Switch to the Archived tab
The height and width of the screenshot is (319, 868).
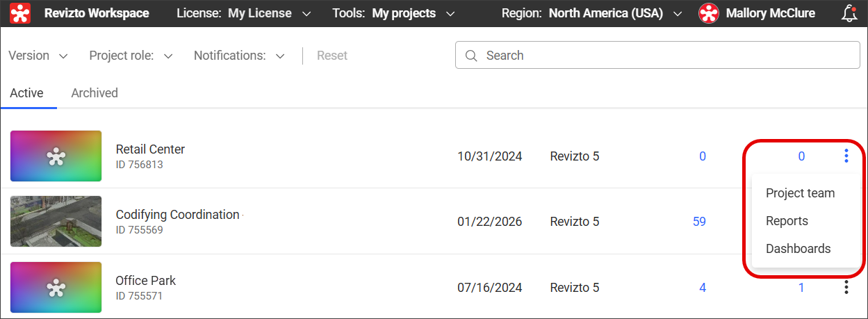[x=95, y=93]
